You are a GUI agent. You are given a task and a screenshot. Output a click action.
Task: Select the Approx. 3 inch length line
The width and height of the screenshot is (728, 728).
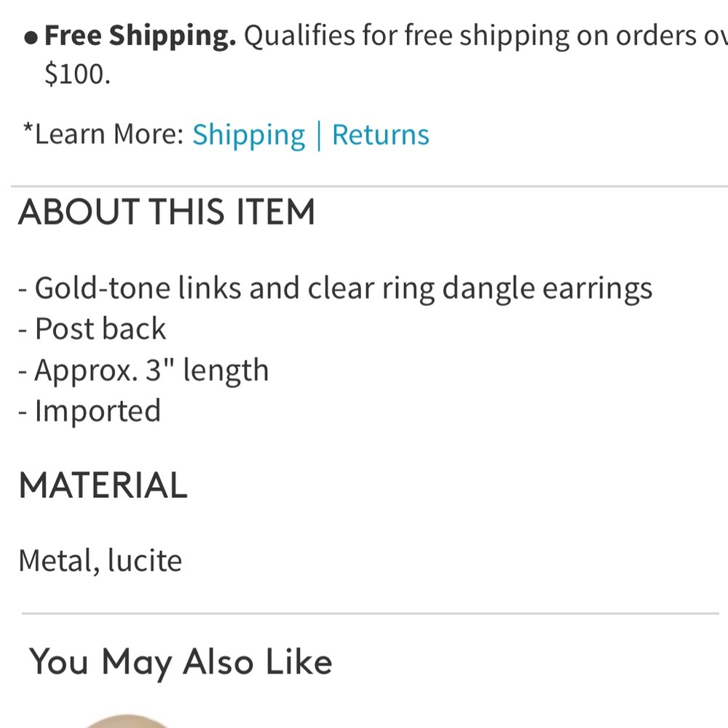tap(144, 370)
